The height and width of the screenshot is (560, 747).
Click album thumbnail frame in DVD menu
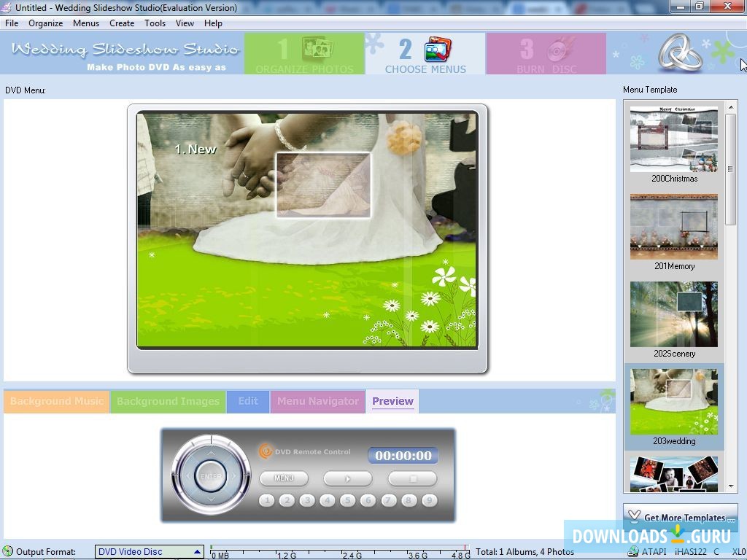(323, 184)
